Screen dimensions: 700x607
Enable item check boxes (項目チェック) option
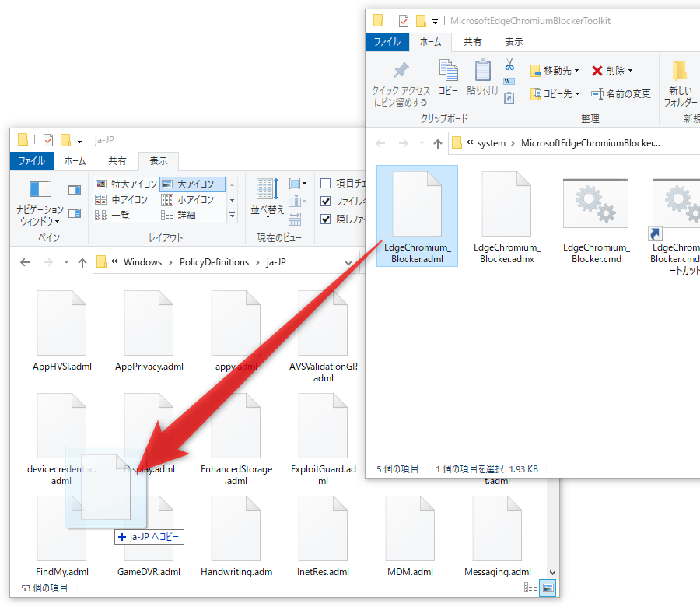[x=326, y=184]
